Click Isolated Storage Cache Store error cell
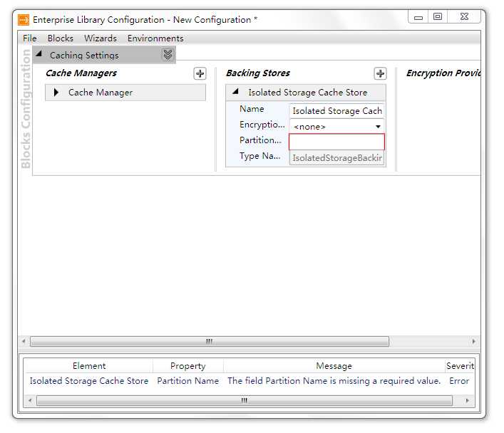 point(89,381)
